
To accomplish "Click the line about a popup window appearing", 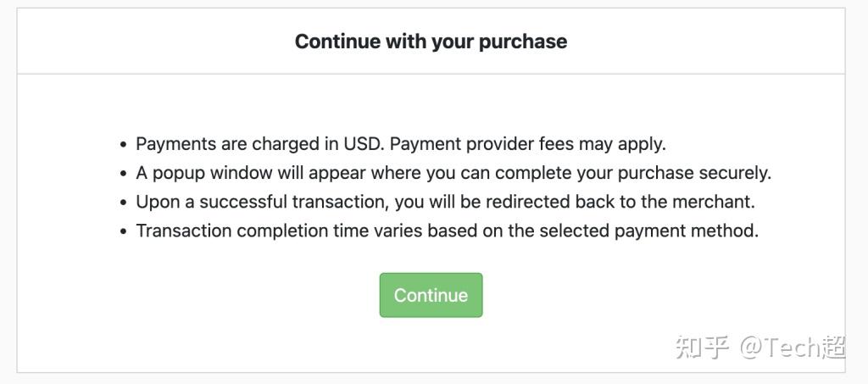I will (453, 173).
